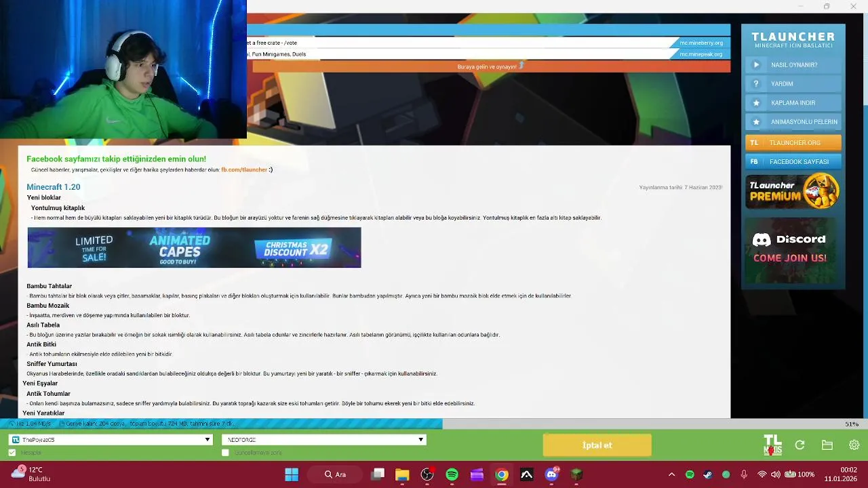Open TLauncher settings gear

[x=854, y=445]
